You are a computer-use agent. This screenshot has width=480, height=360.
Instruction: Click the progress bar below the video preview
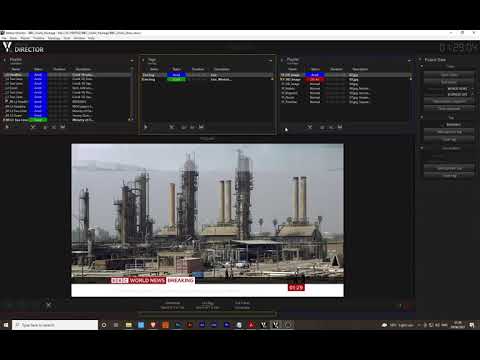[x=207, y=313]
